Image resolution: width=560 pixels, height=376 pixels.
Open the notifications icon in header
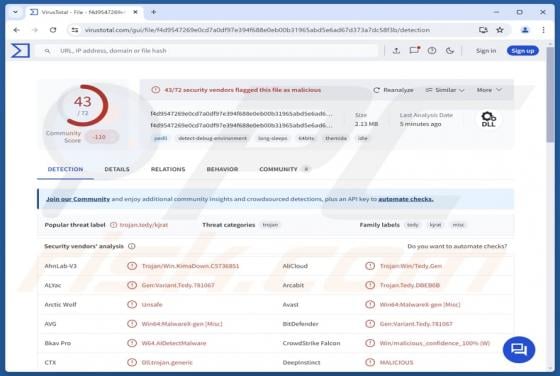414,50
